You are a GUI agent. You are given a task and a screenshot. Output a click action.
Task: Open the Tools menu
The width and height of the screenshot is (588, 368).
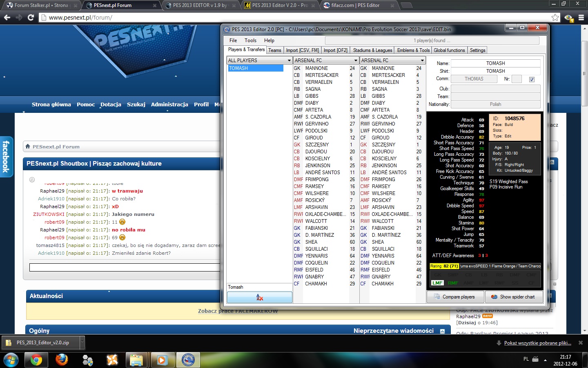(x=250, y=40)
